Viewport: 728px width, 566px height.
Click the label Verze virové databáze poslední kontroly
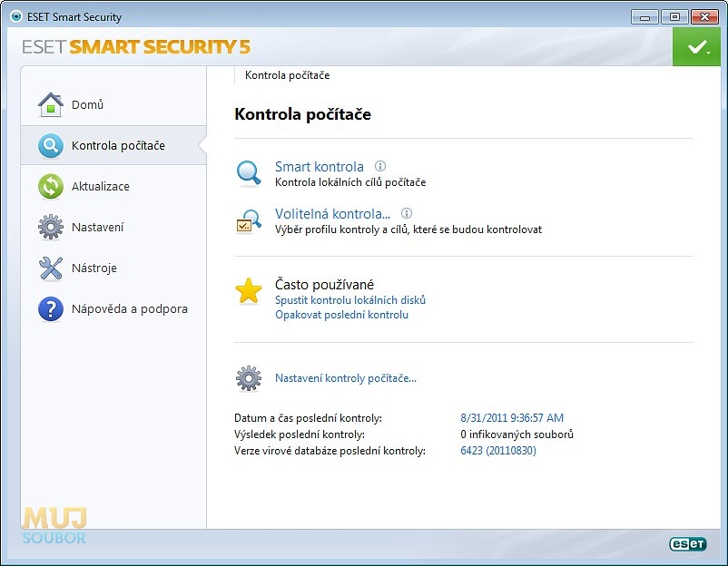coord(330,451)
